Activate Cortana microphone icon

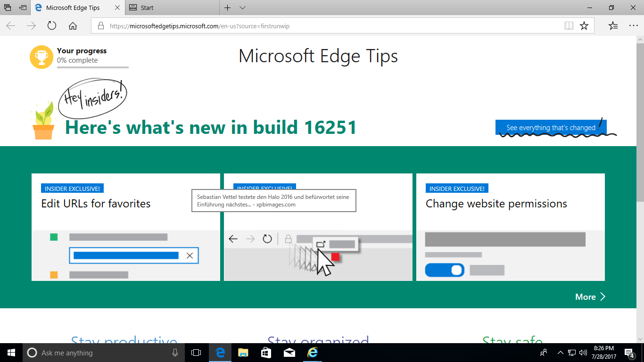[x=175, y=353]
